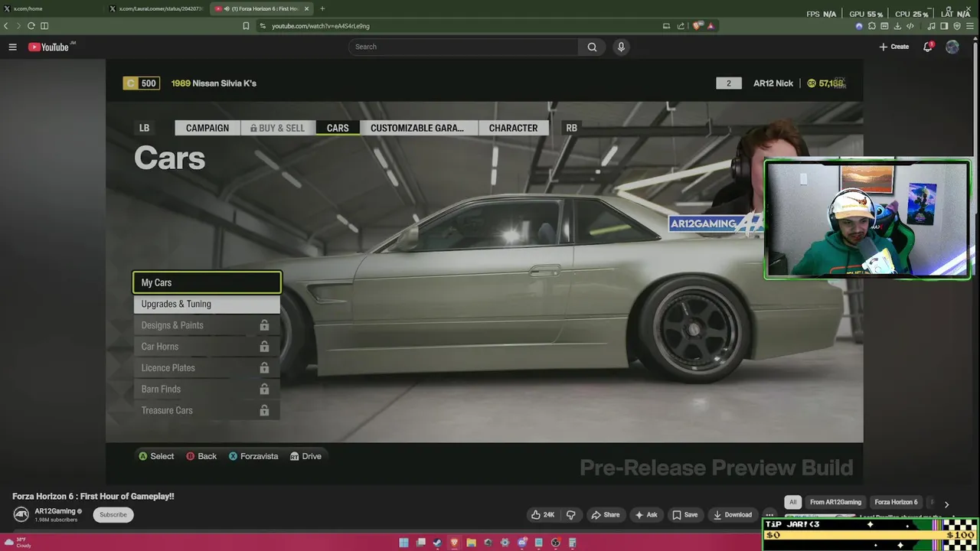Select the Forza Horizon 6 filter chip
Image resolution: width=980 pixels, height=551 pixels.
pos(896,502)
